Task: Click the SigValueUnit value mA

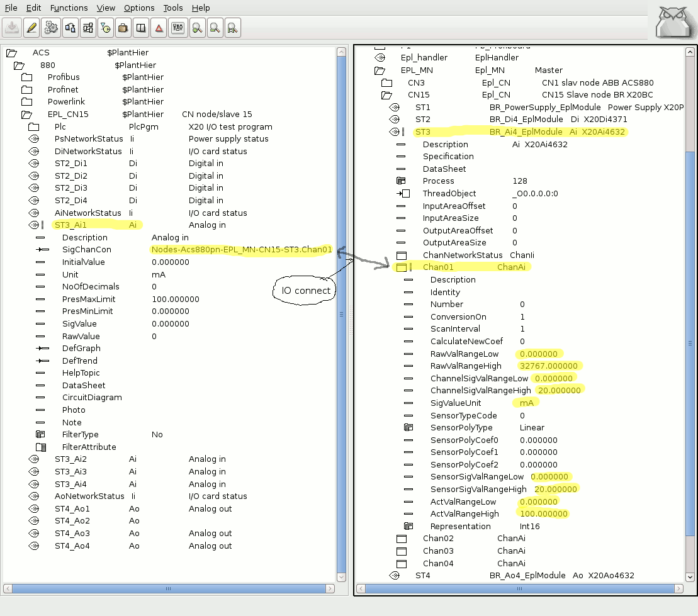Action: pos(527,403)
